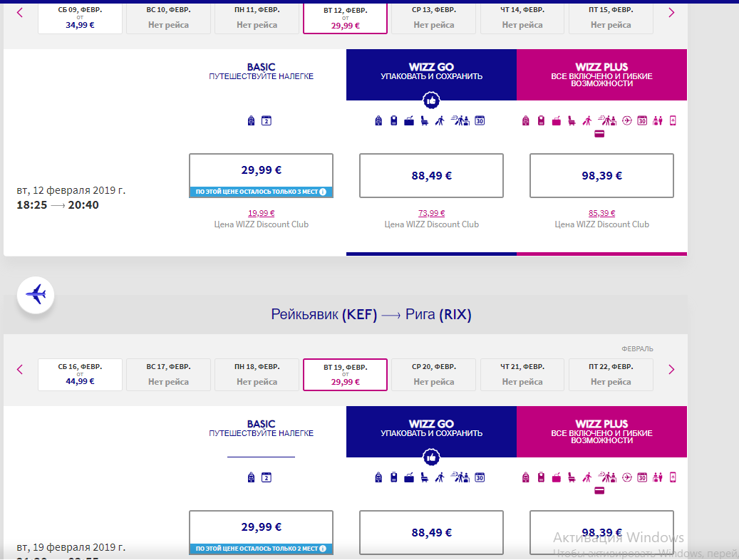This screenshot has width=739, height=560.
Task: Click BASIC backpack icon, 19 февраля flight
Action: pyautogui.click(x=252, y=477)
